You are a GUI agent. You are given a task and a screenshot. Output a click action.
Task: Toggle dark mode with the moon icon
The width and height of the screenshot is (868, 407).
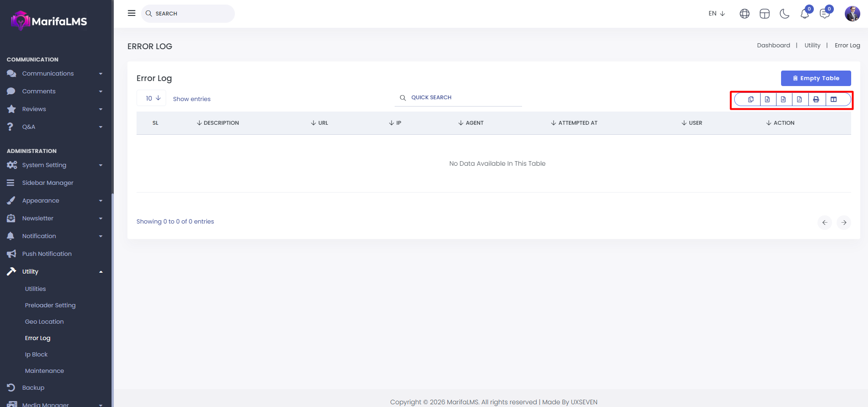(784, 14)
